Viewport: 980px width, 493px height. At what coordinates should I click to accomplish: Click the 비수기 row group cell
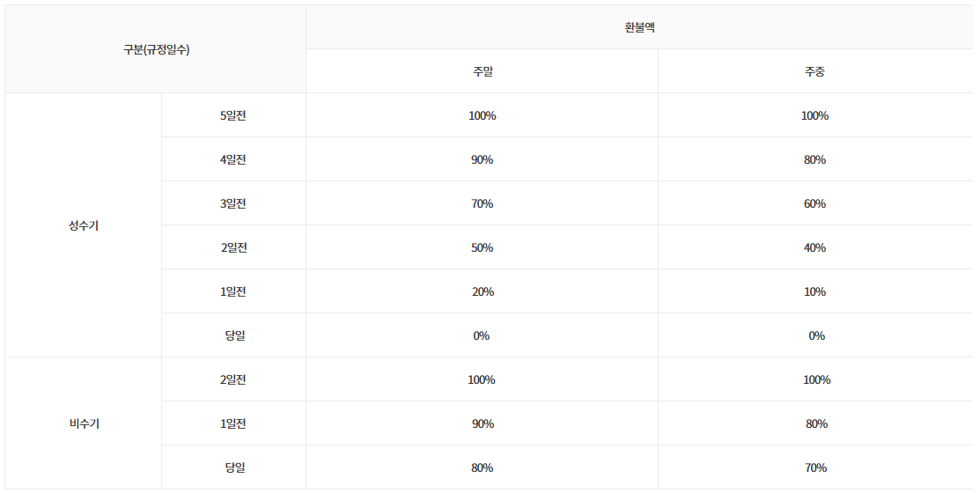click(x=84, y=423)
